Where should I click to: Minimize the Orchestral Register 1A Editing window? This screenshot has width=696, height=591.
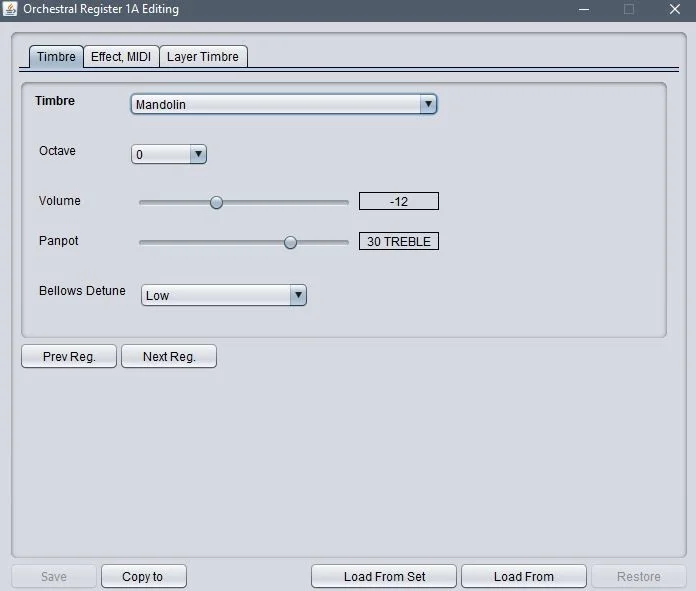(584, 9)
